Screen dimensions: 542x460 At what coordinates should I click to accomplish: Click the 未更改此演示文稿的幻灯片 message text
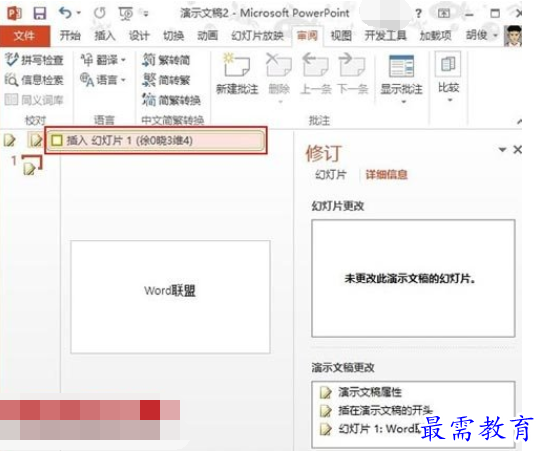click(x=410, y=278)
